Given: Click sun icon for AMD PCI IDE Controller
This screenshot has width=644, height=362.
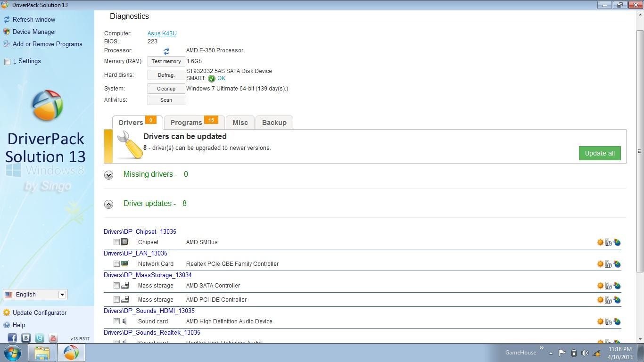Looking at the screenshot, I should click(600, 300).
